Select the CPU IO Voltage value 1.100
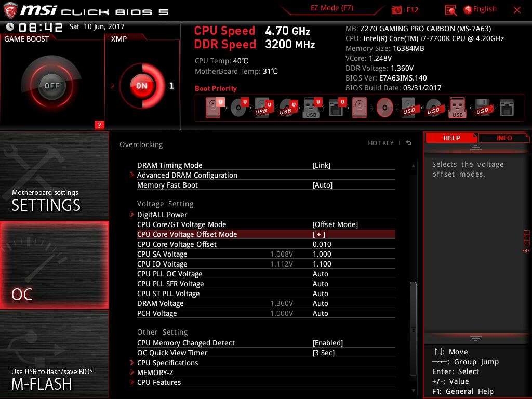 click(x=322, y=264)
